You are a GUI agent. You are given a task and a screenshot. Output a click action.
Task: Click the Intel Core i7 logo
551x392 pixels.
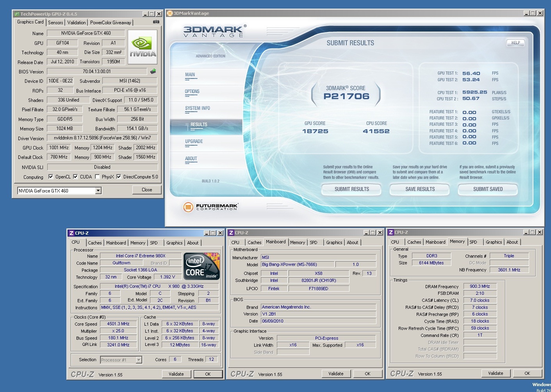coord(201,266)
